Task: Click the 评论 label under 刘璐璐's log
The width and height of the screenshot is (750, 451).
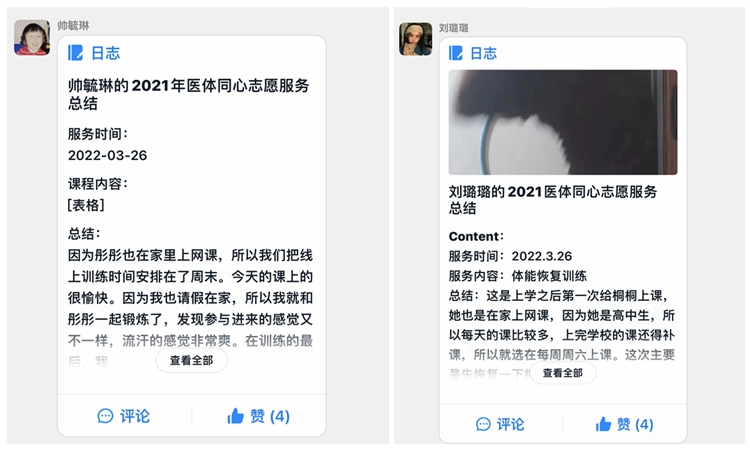Action: pyautogui.click(x=510, y=424)
